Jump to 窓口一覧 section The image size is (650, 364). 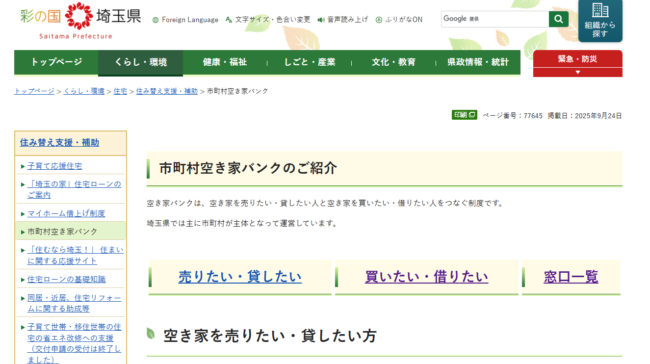pos(571,277)
